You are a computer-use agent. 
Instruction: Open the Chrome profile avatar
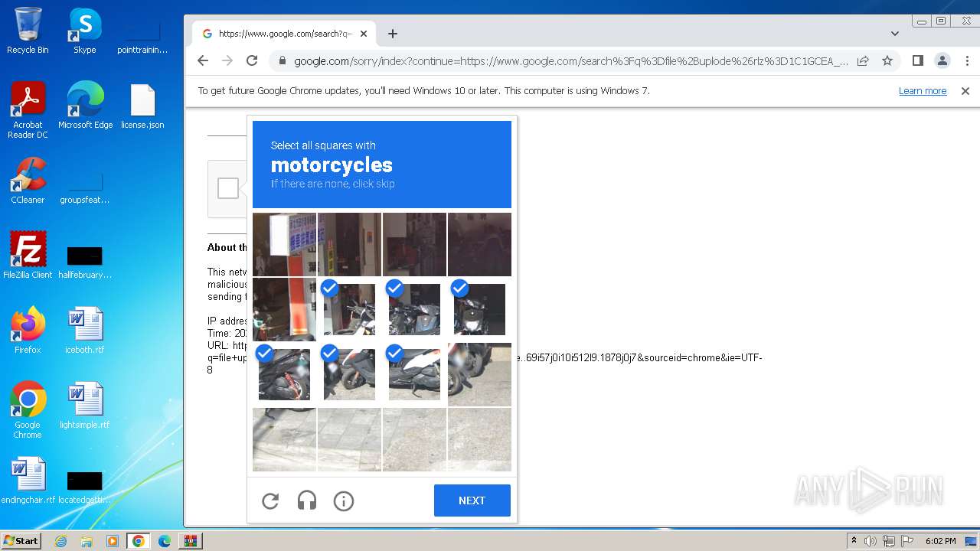pyautogui.click(x=942, y=60)
